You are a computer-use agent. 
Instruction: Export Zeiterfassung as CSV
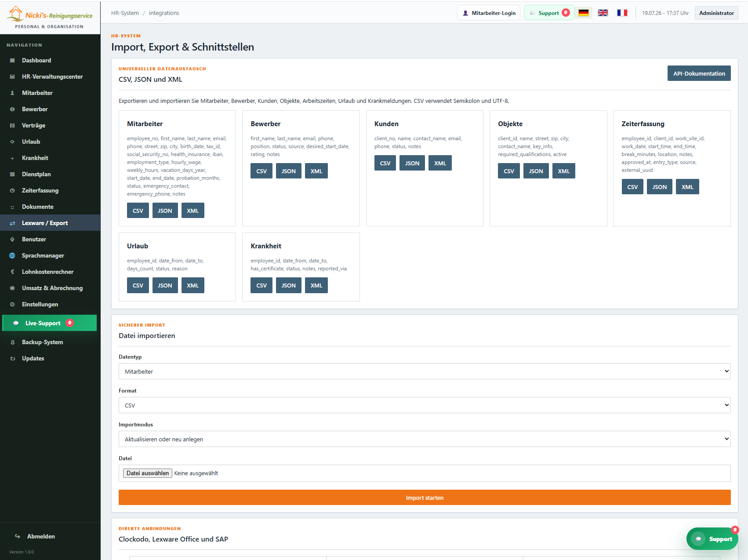point(632,187)
